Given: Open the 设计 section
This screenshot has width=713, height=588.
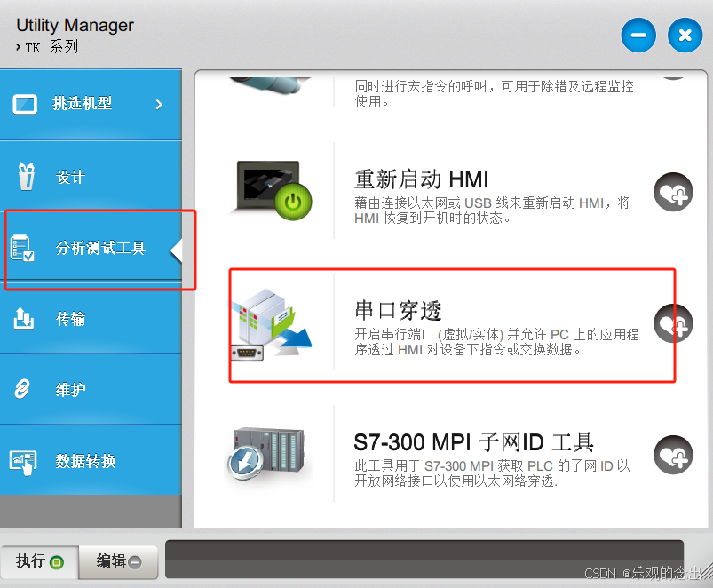Looking at the screenshot, I should coord(91,176).
